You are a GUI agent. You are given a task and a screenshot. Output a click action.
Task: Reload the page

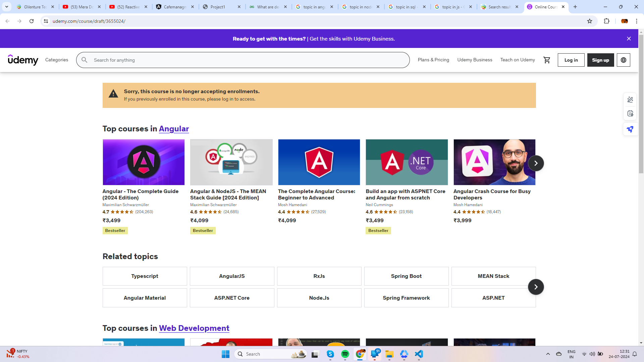click(32, 21)
